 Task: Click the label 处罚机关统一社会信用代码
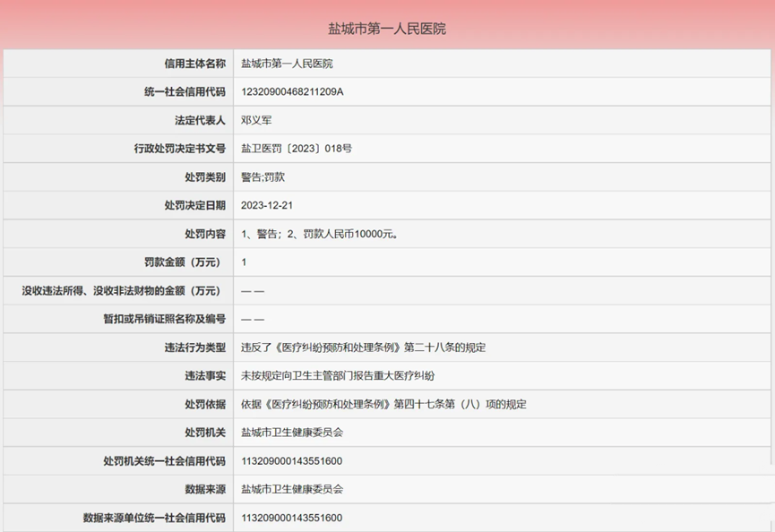click(x=164, y=461)
